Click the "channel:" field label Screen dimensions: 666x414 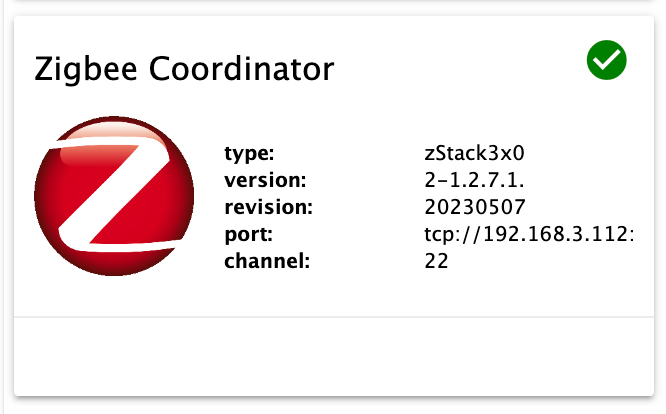click(267, 262)
